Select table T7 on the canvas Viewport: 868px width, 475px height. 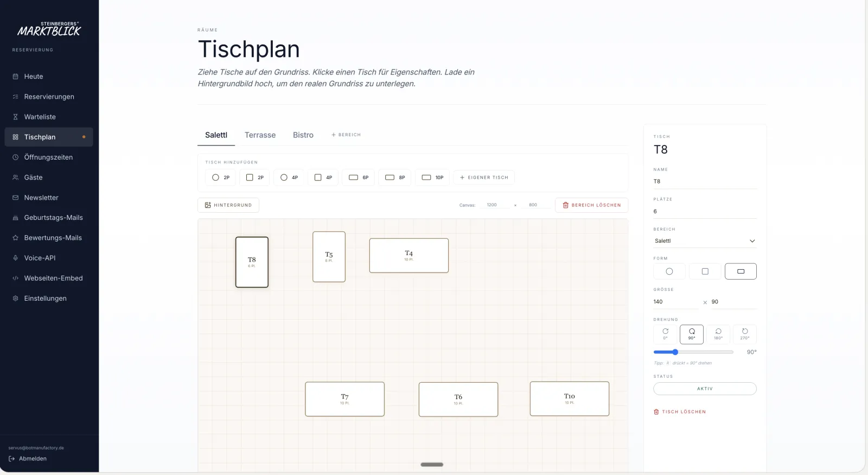coord(344,400)
